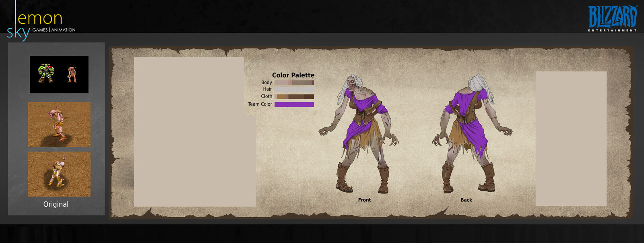Click the Hair color palette swatch
Image resolution: width=644 pixels, height=243 pixels.
294,89
